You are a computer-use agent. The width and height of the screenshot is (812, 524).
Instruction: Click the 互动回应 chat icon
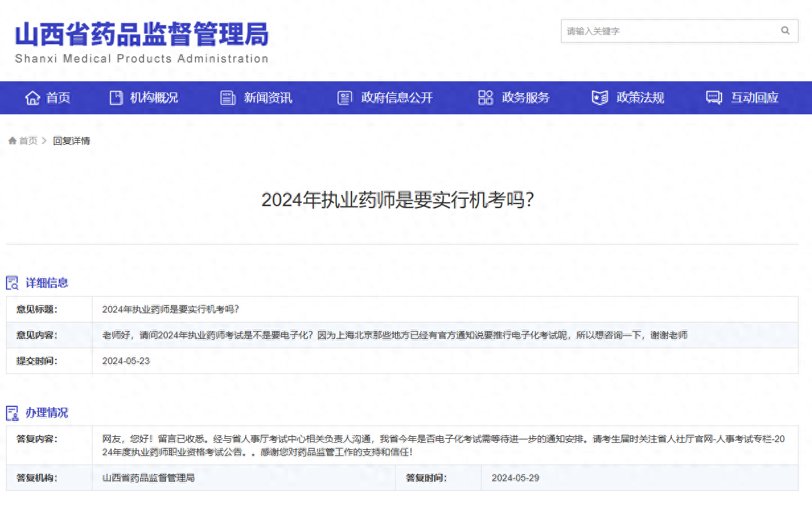(714, 98)
